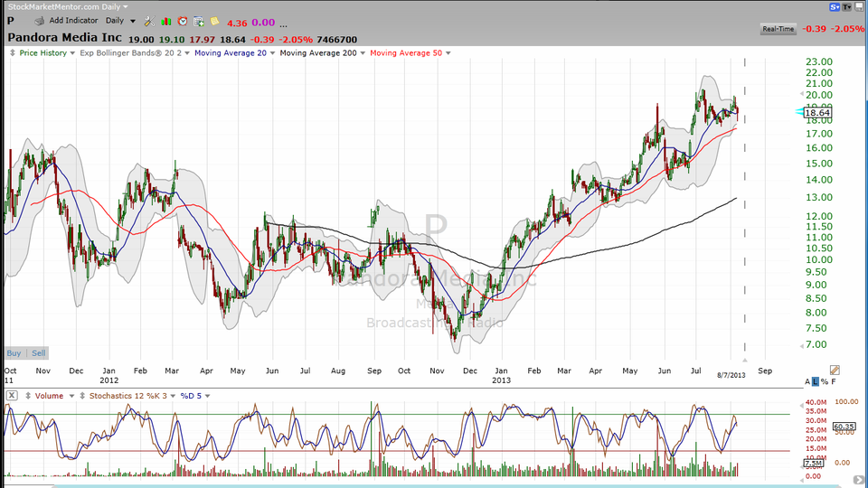This screenshot has height=488, width=868.
Task: Click the 7466700 volume figure in header
Action: 336,40
